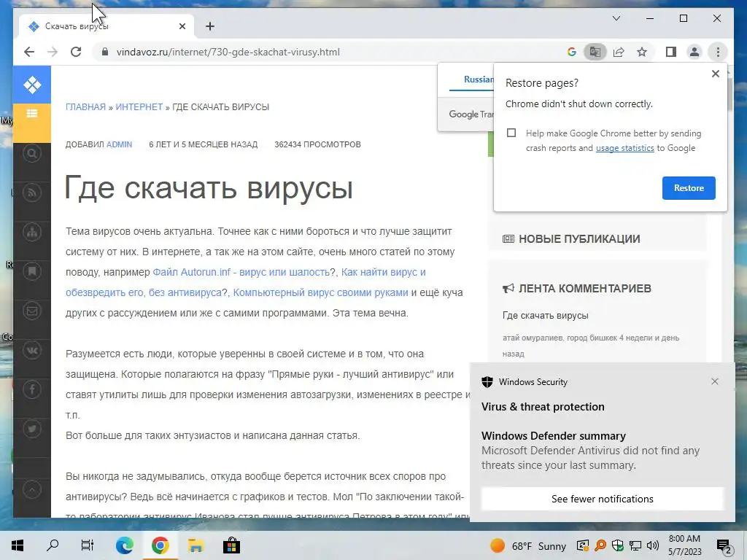Screen dimensions: 747x560
Task: Open link Файл Autorun.inf - вирус или шалость
Action: (x=241, y=272)
